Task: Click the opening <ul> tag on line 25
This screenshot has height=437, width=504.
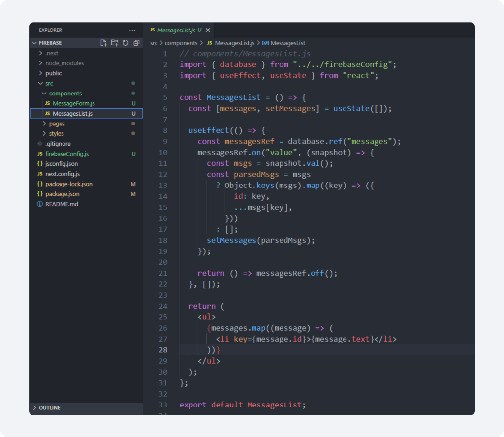Action: pos(206,317)
